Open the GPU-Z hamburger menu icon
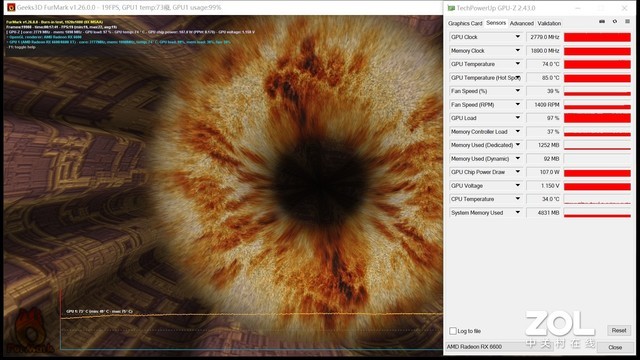Viewport: 640px width, 360px height. [627, 22]
